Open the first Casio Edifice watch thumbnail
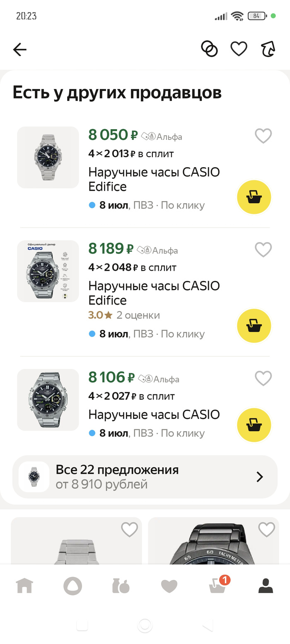 (48, 157)
